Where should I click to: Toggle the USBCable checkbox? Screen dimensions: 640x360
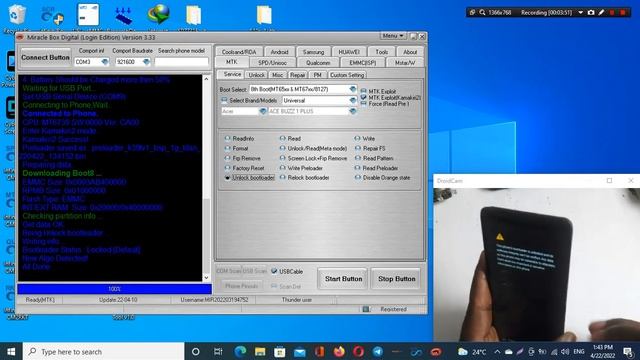click(x=274, y=271)
